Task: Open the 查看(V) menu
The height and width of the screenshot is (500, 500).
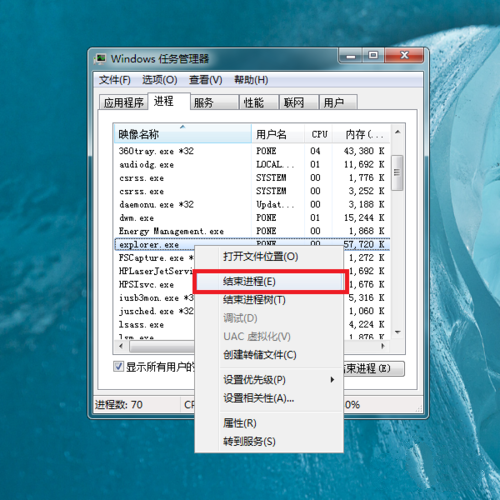Action: (205, 80)
